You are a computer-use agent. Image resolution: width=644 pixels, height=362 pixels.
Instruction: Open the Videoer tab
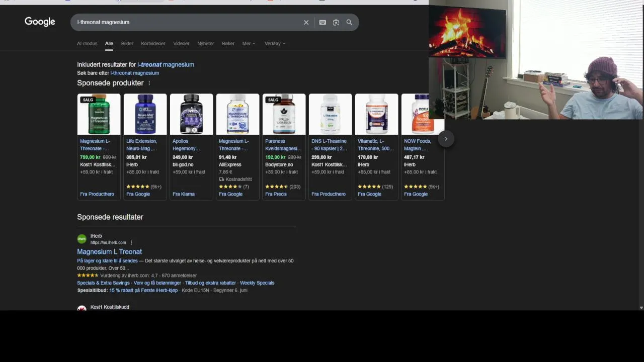click(x=181, y=44)
